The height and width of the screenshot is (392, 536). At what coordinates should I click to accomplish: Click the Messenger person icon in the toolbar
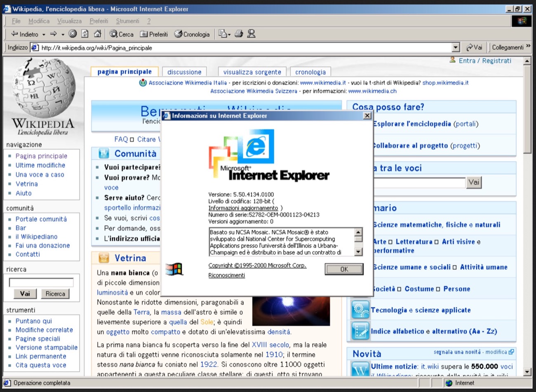[x=251, y=34]
